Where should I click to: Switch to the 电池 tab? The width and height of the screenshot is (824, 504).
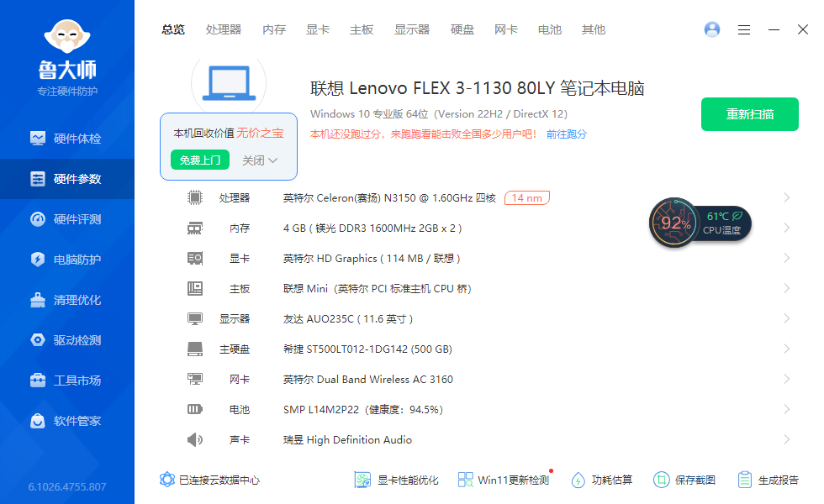(x=550, y=30)
